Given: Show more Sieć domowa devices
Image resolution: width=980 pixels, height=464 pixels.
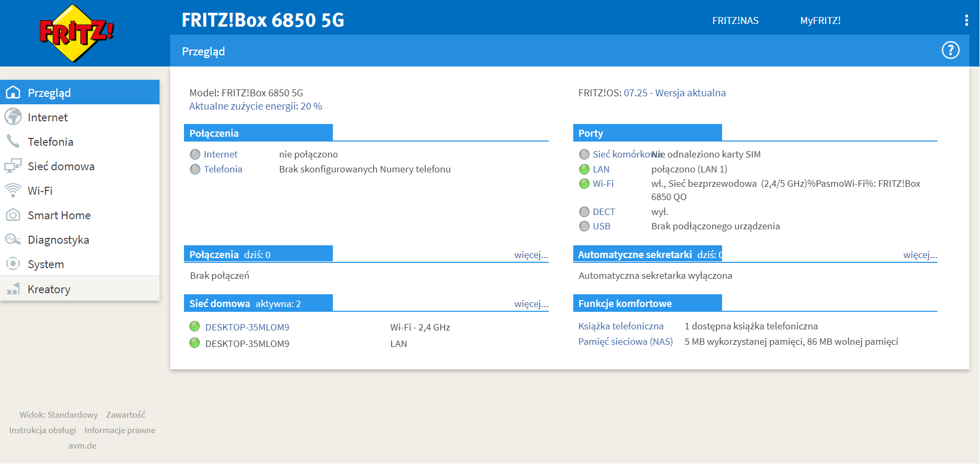Looking at the screenshot, I should pos(531,304).
